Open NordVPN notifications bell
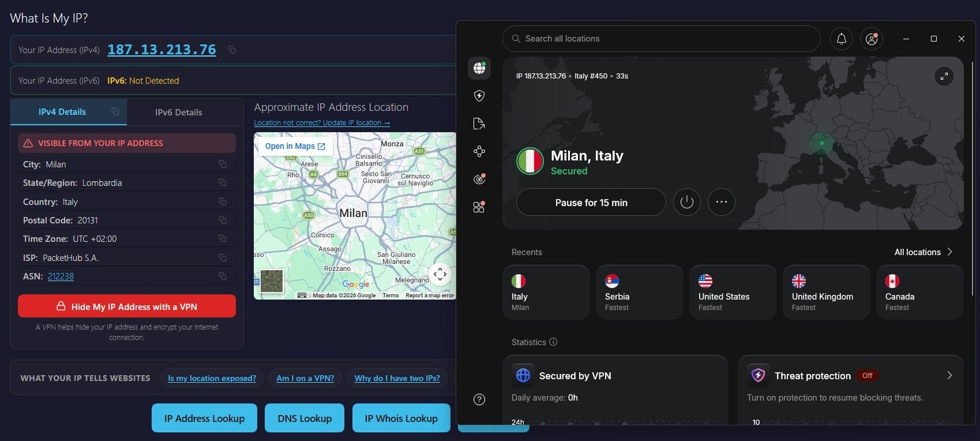The width and height of the screenshot is (980, 441). (x=842, y=39)
